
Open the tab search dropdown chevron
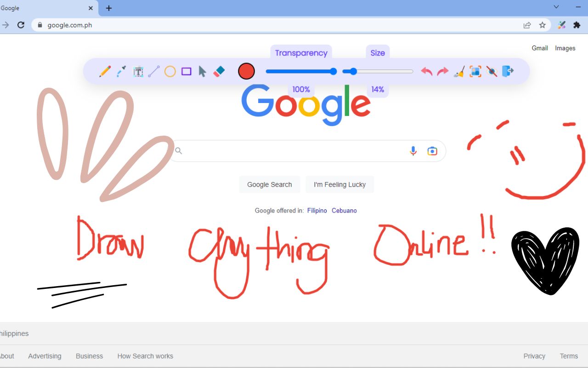556,7
